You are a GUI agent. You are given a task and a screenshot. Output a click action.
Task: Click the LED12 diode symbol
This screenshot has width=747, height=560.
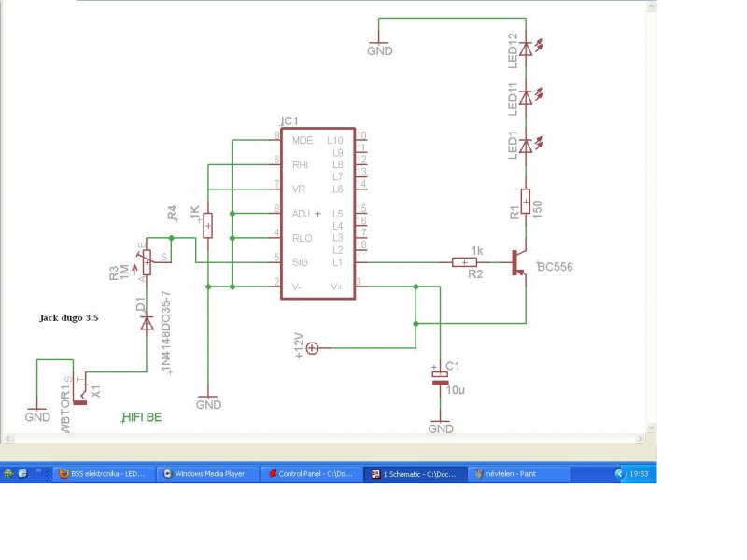[x=526, y=49]
